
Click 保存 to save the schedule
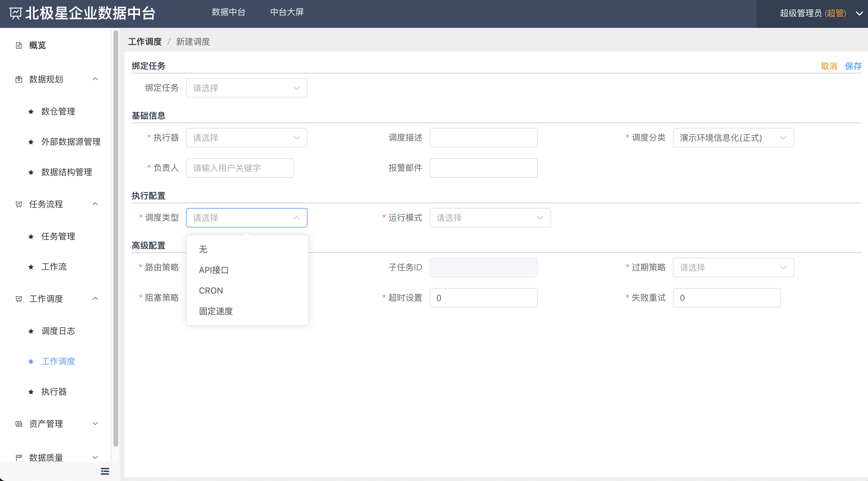coord(853,66)
